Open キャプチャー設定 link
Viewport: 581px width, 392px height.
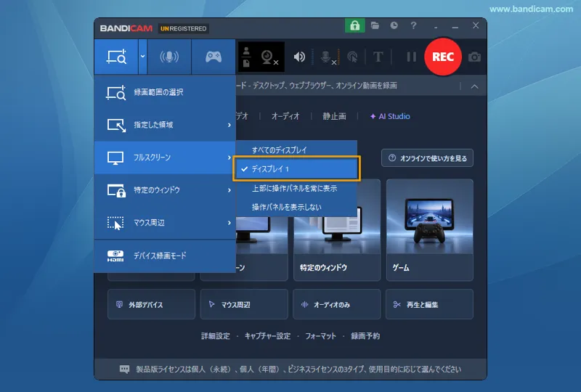coord(267,336)
